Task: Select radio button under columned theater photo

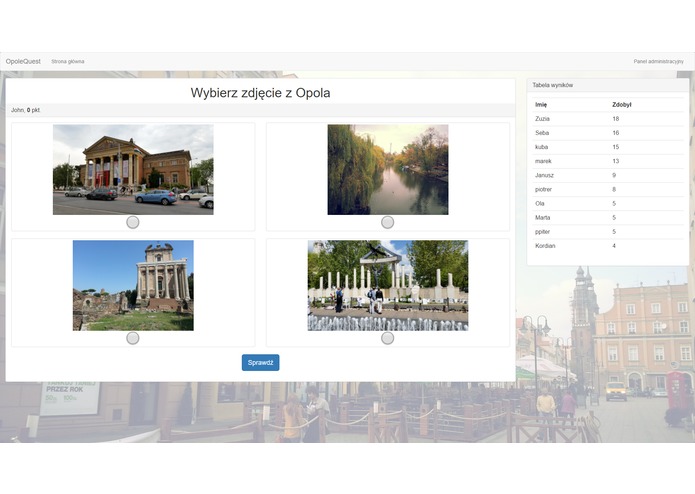Action: [133, 222]
